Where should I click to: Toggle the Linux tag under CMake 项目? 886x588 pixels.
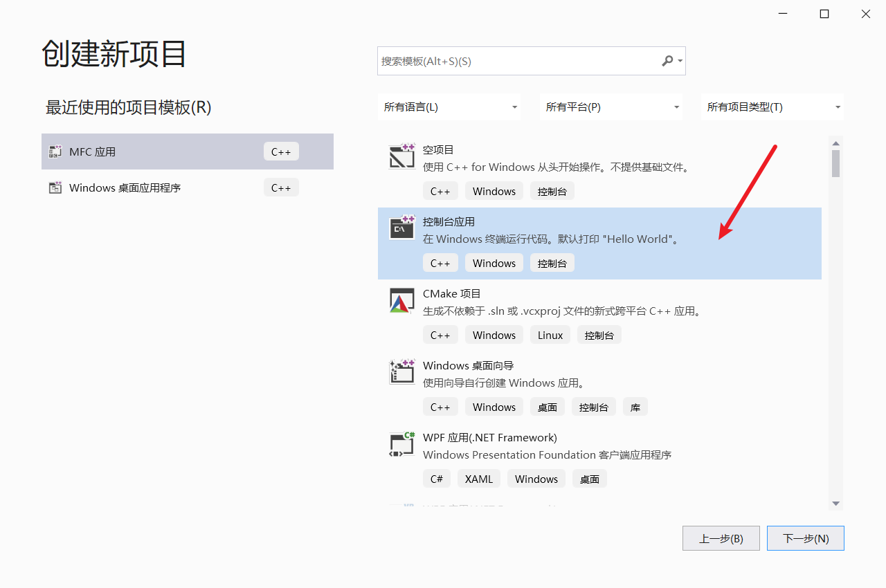(550, 334)
